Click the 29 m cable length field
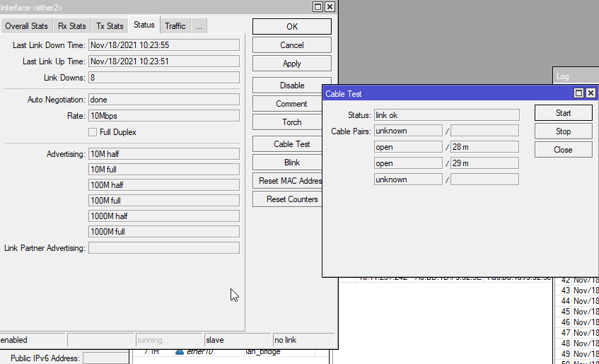 pos(484,163)
